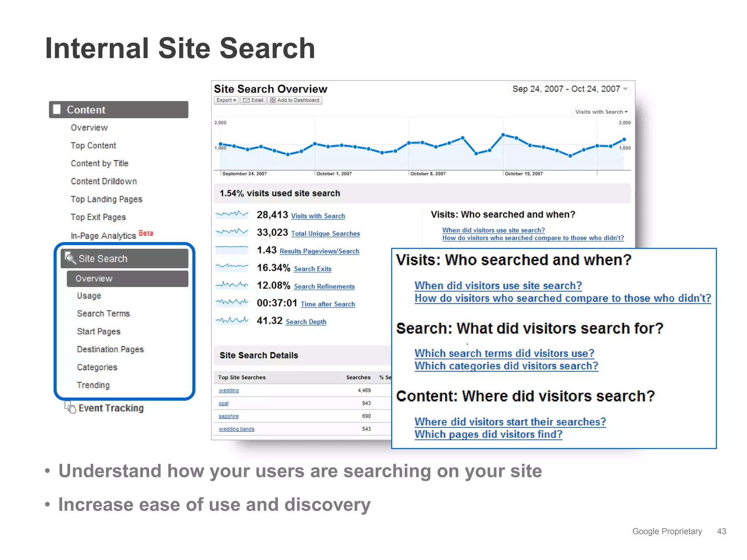747x560 pixels.
Task: Click 'Which pages did visitors find?'
Action: 489,434
